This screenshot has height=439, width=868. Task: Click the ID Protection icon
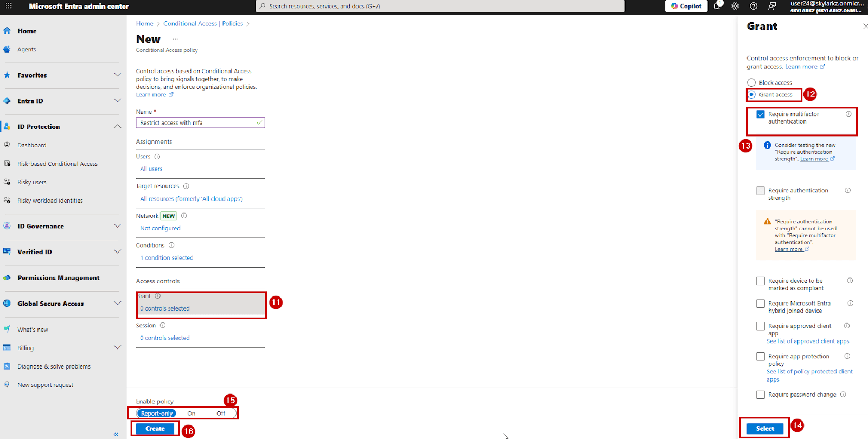(7, 126)
